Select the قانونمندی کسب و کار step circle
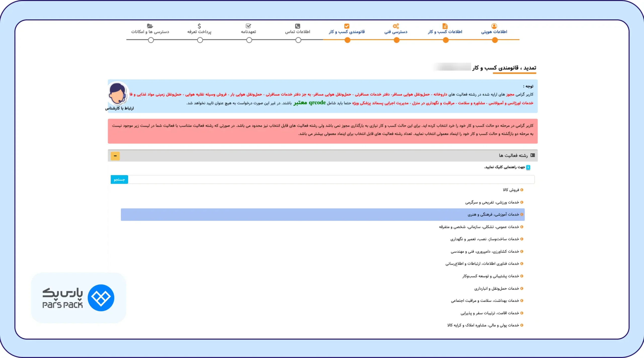The image size is (644, 358). pyautogui.click(x=347, y=40)
